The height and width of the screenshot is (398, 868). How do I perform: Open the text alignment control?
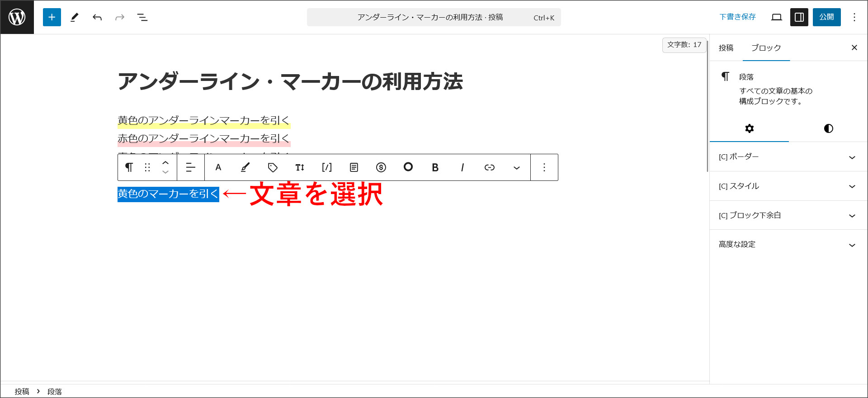191,167
